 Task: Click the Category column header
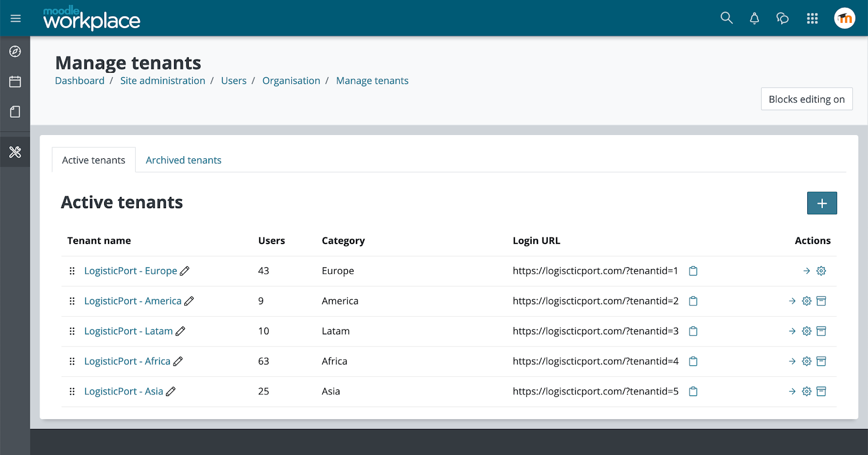[x=343, y=241]
